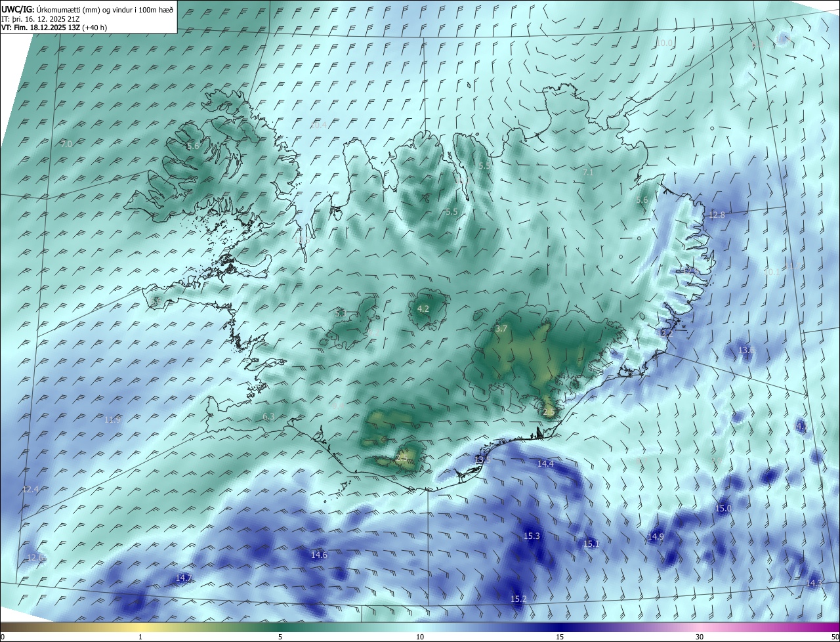Click the 10.4 value label
The height and width of the screenshot is (642, 840).
pyautogui.click(x=318, y=125)
